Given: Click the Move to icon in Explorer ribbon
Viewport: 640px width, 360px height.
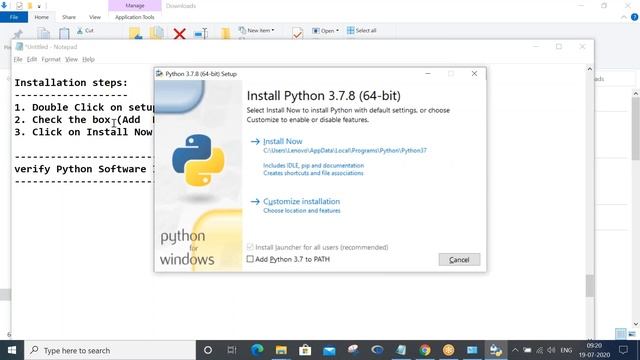Looking at the screenshot, I should [x=136, y=33].
